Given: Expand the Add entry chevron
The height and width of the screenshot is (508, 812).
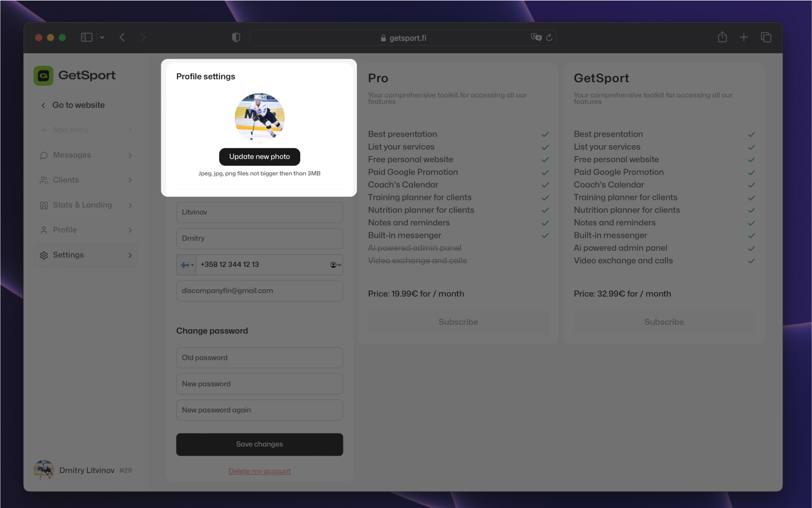Looking at the screenshot, I should 130,130.
